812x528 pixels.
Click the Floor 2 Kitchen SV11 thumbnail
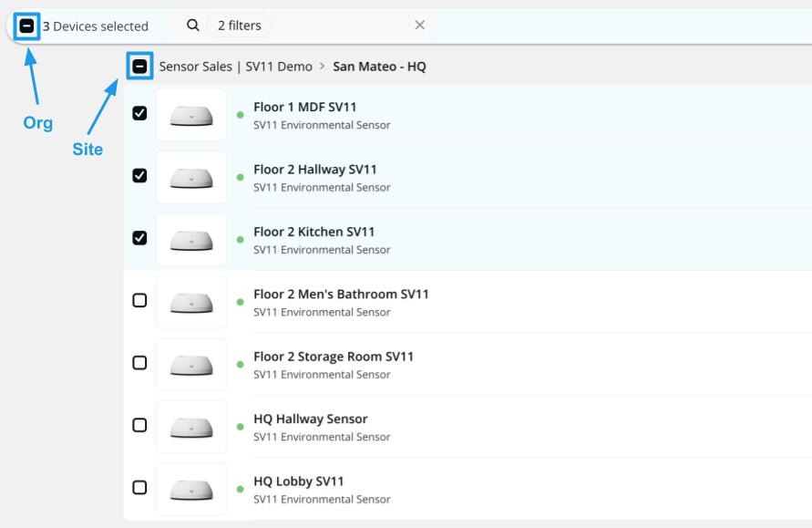pos(191,240)
